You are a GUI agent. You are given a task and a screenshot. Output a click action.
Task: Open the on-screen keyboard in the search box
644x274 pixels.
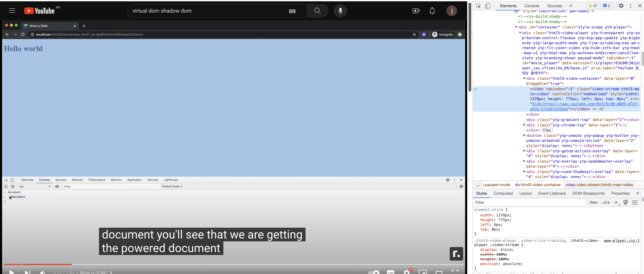pos(292,11)
